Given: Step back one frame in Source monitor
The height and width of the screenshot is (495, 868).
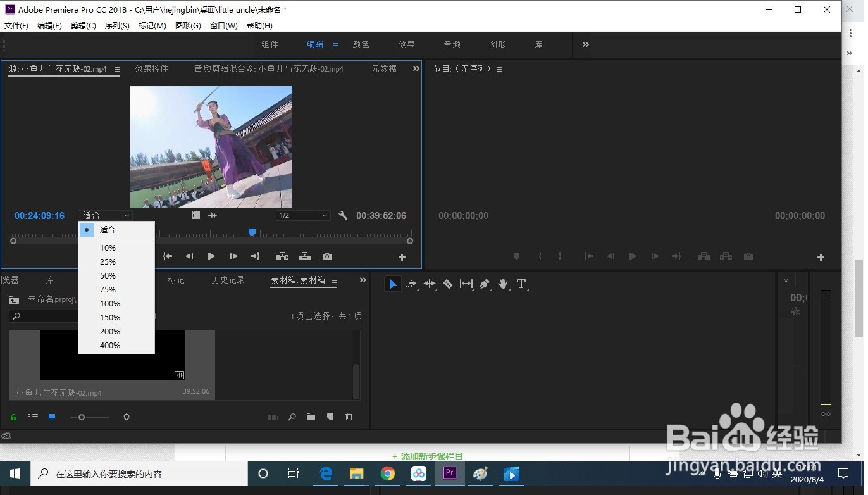Looking at the screenshot, I should 189,256.
